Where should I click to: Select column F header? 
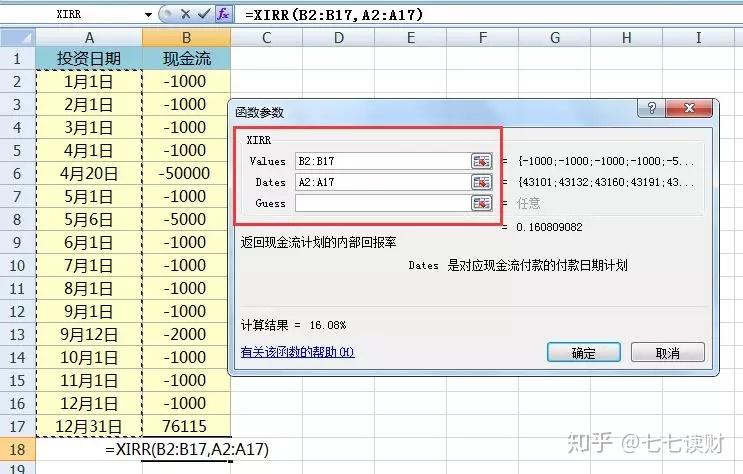tap(483, 37)
